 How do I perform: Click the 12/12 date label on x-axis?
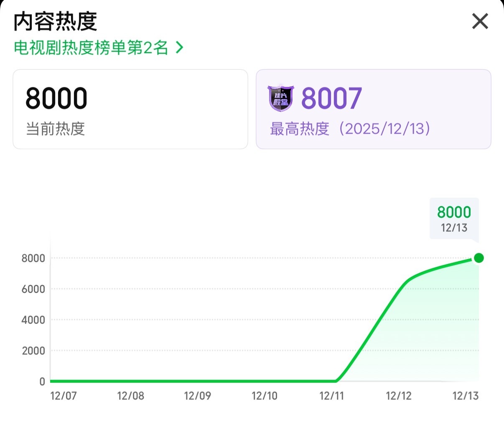pyautogui.click(x=399, y=396)
